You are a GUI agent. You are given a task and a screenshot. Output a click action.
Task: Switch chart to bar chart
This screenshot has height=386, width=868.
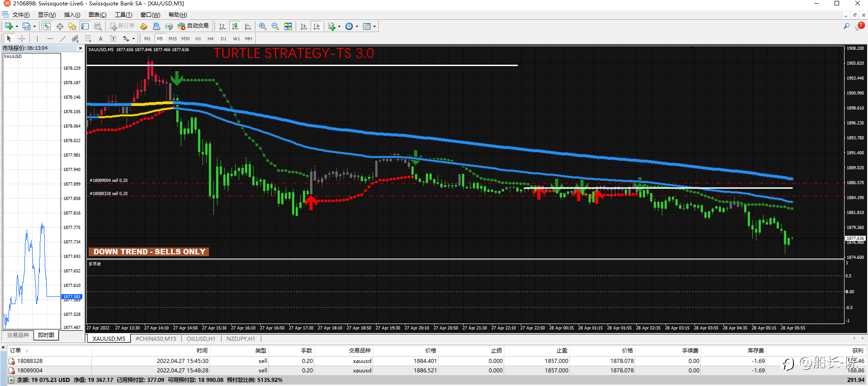[x=222, y=26]
